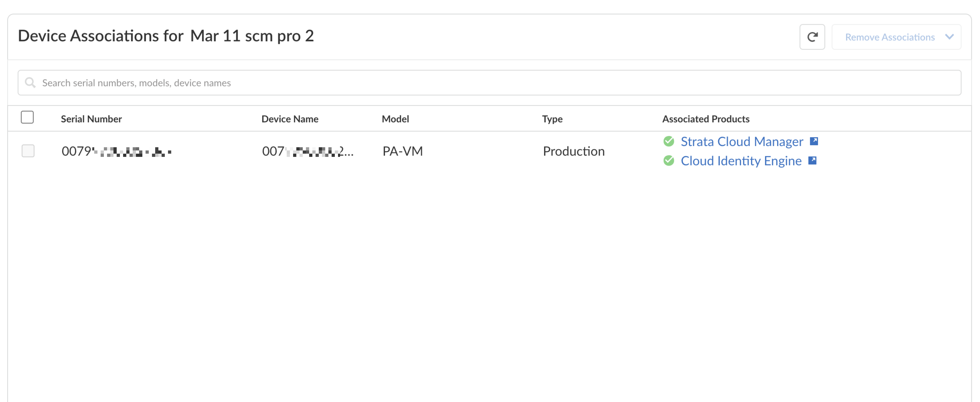Click the Serial Number column header
The image size is (980, 402).
click(91, 119)
